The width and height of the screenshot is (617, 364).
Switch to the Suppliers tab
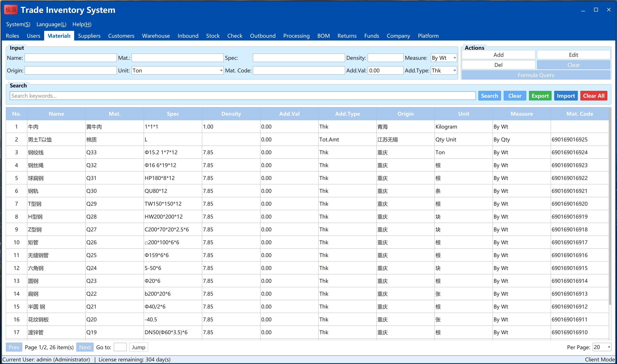click(x=89, y=36)
